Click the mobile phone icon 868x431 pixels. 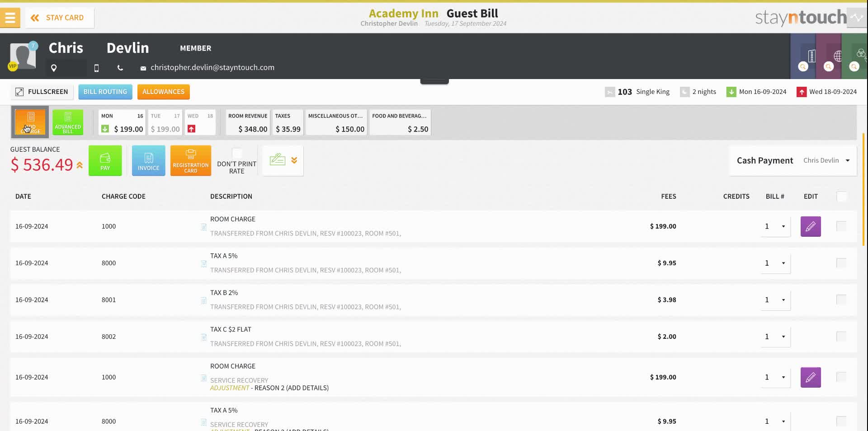[96, 68]
